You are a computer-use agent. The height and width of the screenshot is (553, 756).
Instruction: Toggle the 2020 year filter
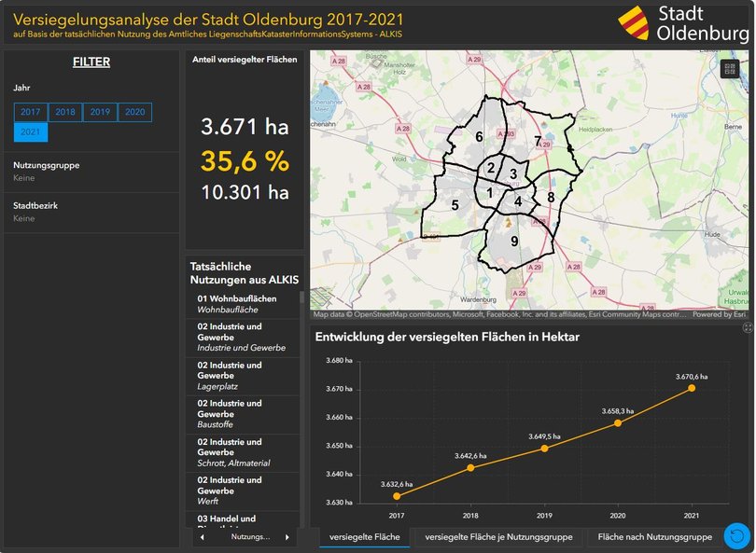pyautogui.click(x=133, y=112)
